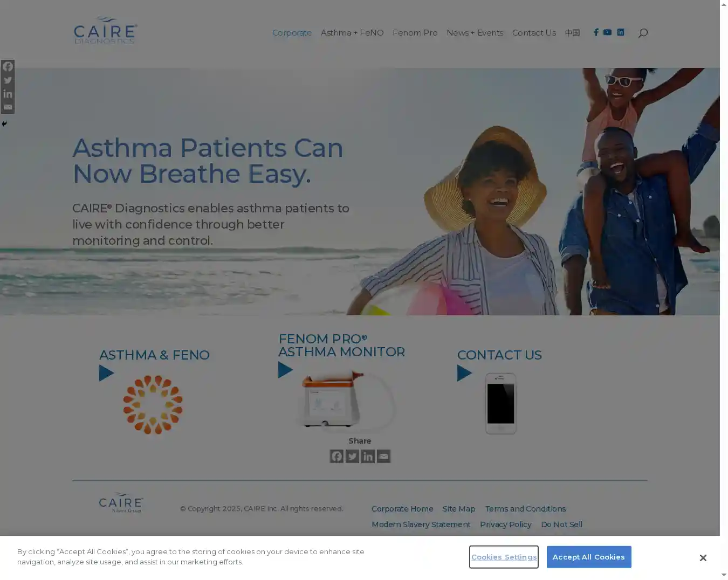
Task: Open Cookies Settings
Action: coord(504,557)
